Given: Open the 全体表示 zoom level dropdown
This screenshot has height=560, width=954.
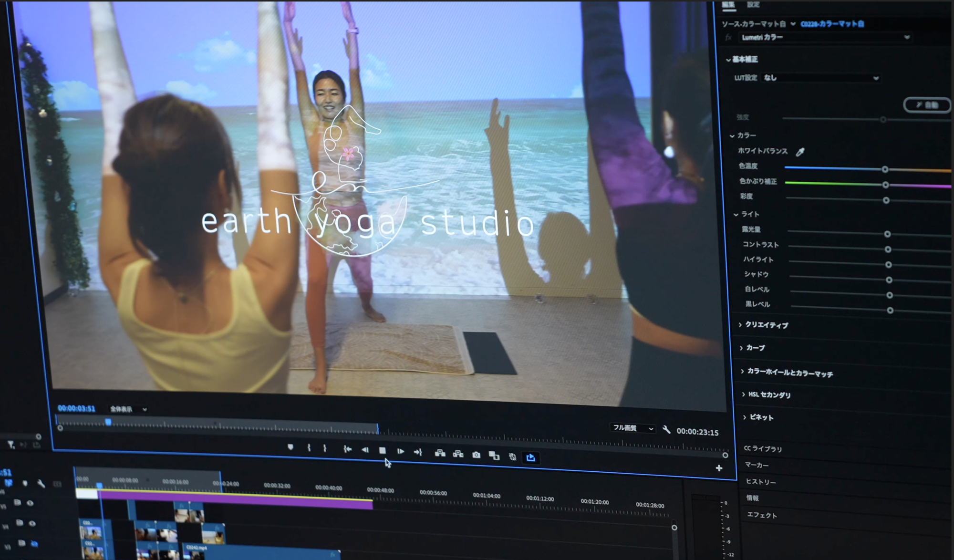Looking at the screenshot, I should [128, 409].
